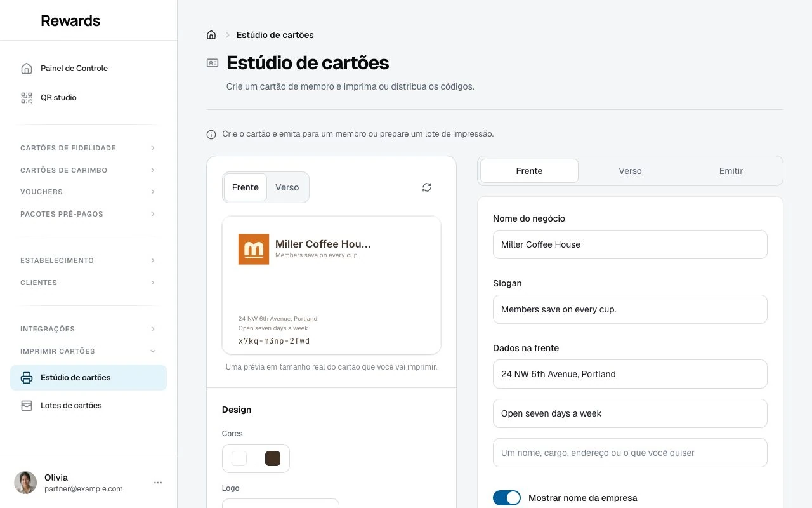Click Olivia's profile avatar
Image resolution: width=812 pixels, height=508 pixels.
25,483
